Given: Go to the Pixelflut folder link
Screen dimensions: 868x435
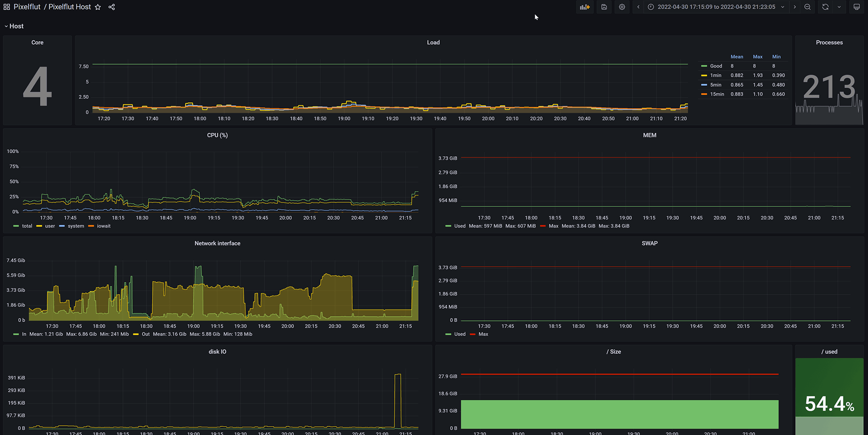Looking at the screenshot, I should [x=27, y=7].
